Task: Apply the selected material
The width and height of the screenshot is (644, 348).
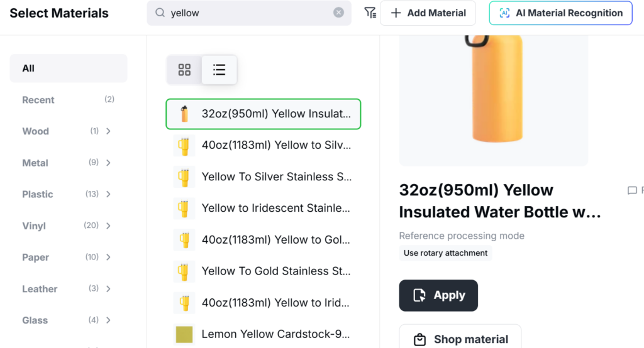Action: (438, 295)
